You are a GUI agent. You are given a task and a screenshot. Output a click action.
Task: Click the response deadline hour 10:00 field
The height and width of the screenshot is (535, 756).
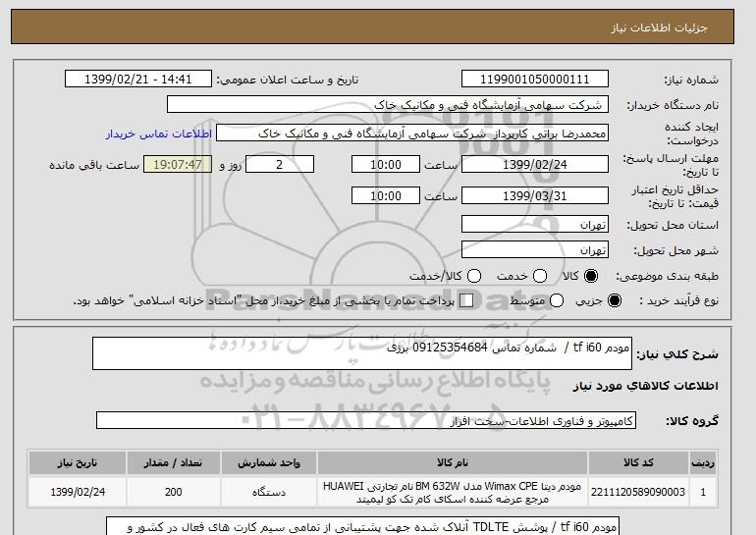(x=386, y=164)
